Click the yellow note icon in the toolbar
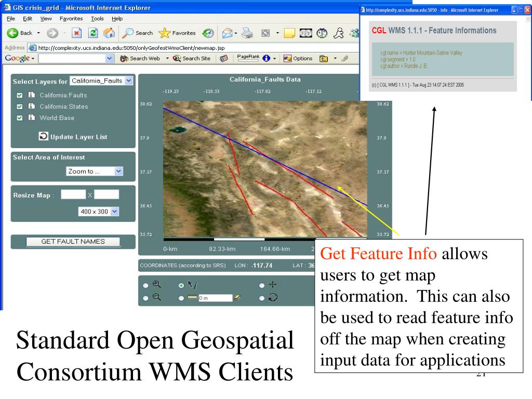The height and width of the screenshot is (399, 532). 289,33
